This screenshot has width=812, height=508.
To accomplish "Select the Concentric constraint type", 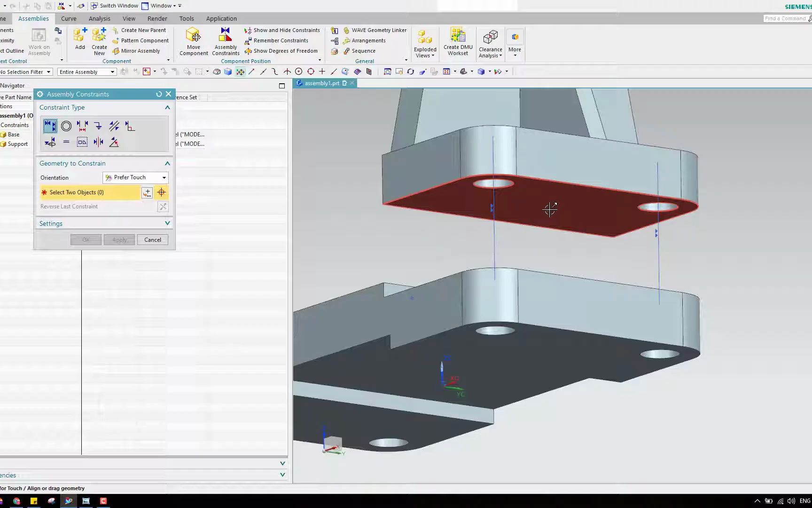I will coord(66,126).
